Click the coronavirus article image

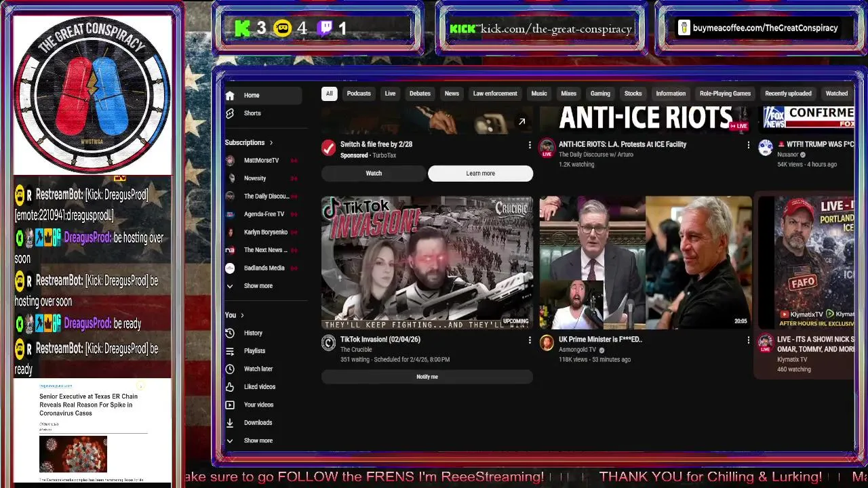[x=73, y=454]
